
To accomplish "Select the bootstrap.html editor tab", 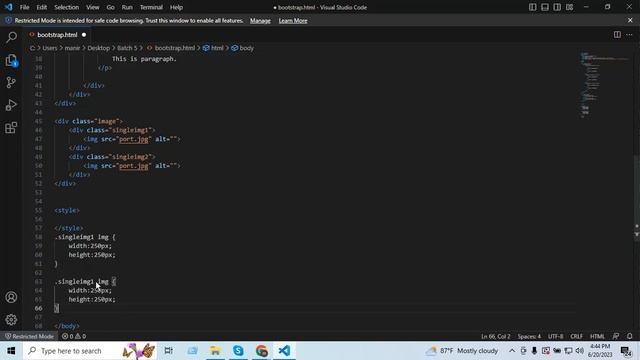I will click(x=57, y=35).
